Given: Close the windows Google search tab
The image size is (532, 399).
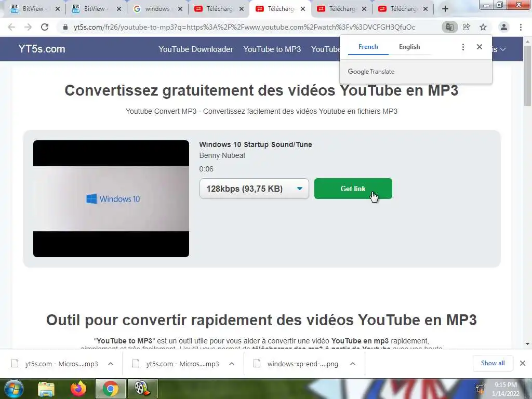Looking at the screenshot, I should click(x=180, y=9).
